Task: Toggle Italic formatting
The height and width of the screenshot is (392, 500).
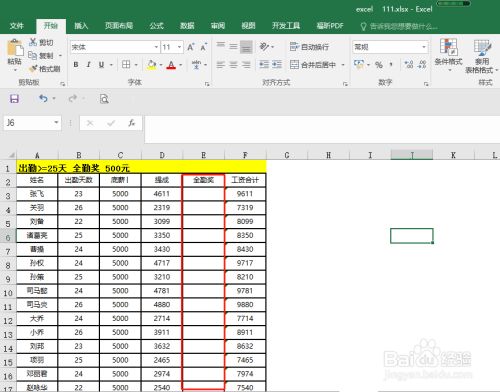Action: [88, 65]
